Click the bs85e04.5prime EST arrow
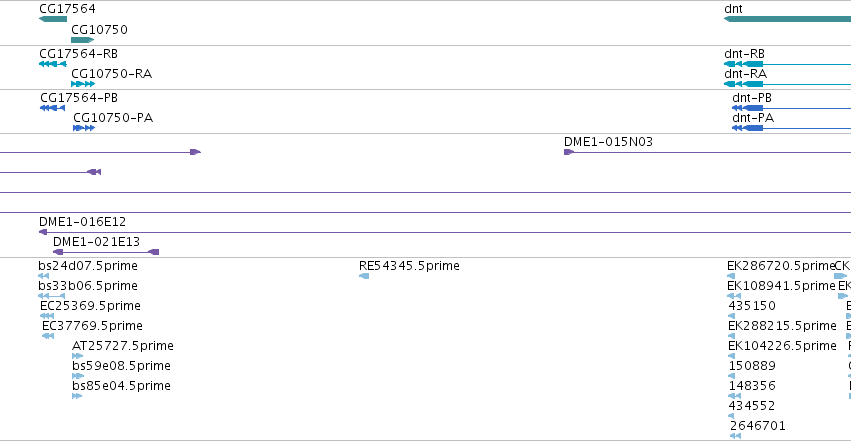This screenshot has height=441, width=851. [77, 396]
